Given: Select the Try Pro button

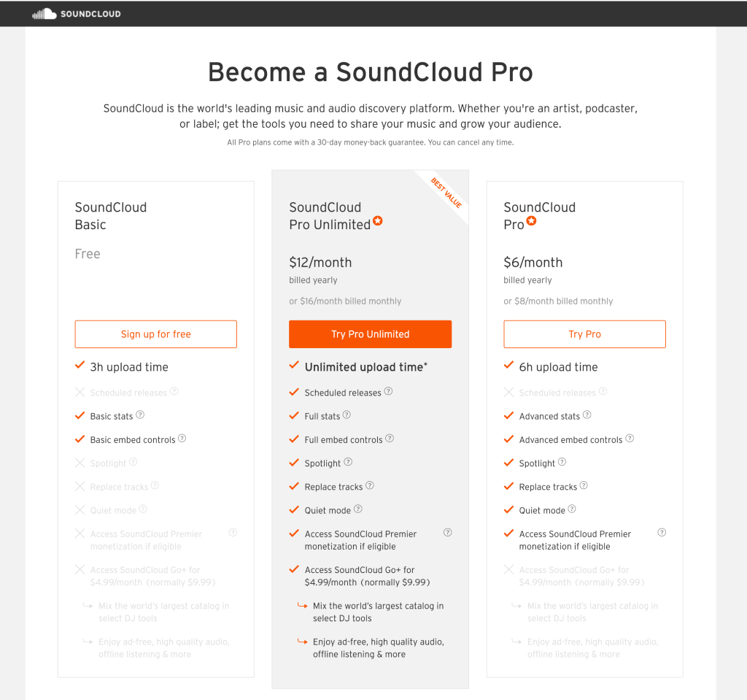Looking at the screenshot, I should click(x=584, y=334).
